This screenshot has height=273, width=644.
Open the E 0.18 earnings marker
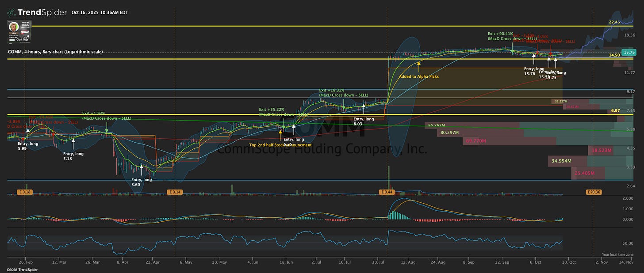tap(26, 192)
